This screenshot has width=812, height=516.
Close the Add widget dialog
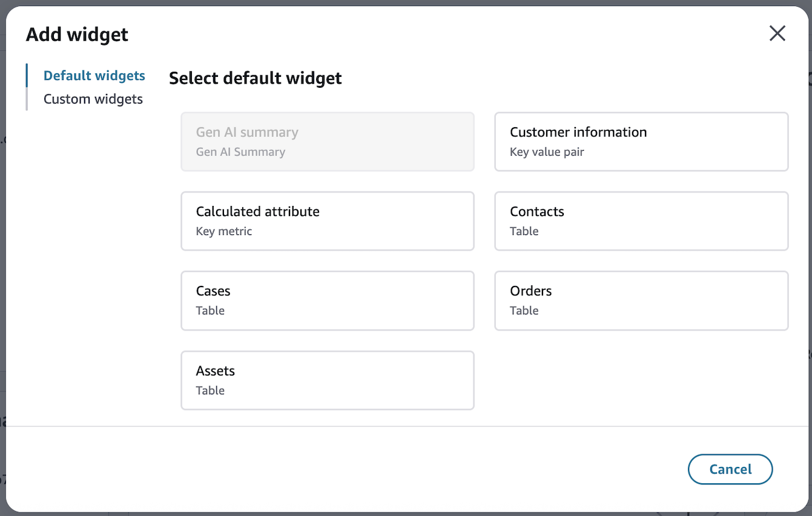click(777, 33)
